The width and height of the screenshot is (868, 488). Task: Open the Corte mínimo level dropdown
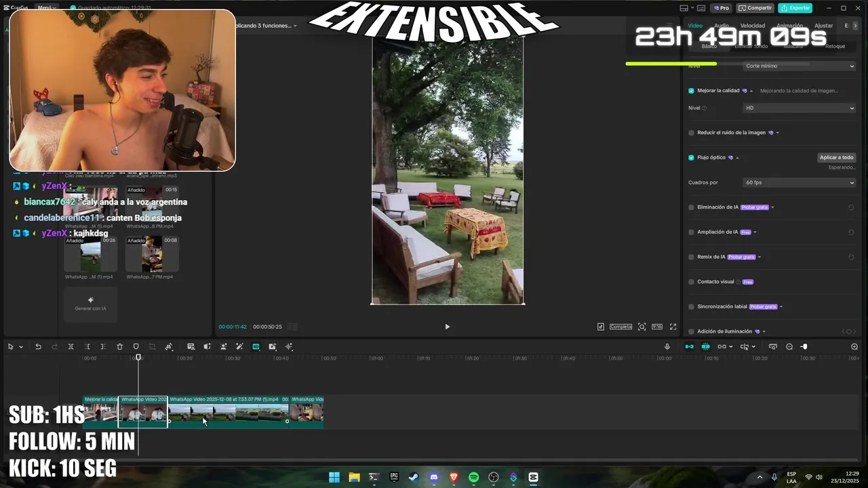[x=800, y=66]
